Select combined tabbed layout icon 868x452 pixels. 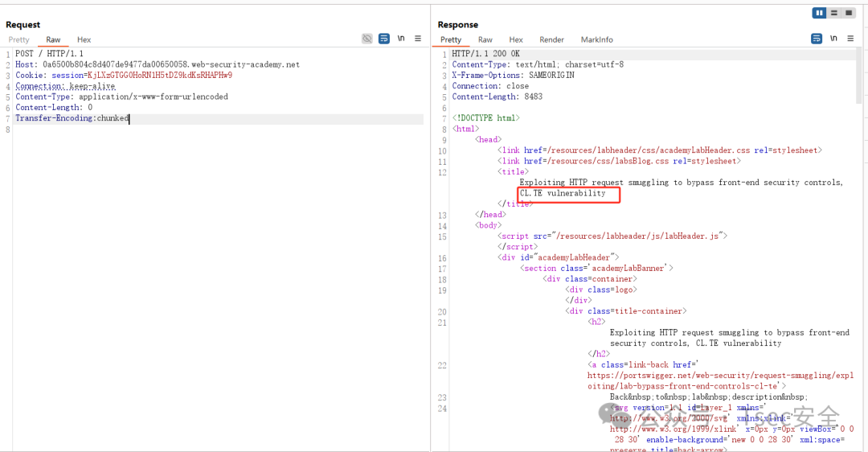(848, 13)
